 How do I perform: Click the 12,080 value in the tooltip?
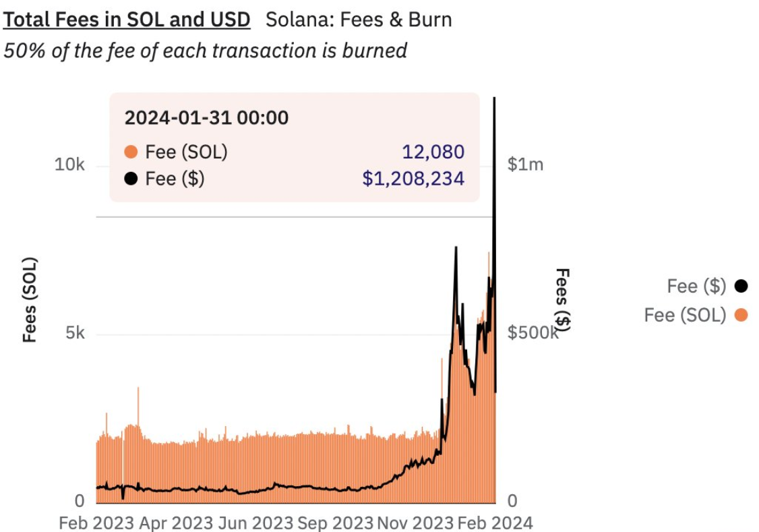[x=433, y=152]
